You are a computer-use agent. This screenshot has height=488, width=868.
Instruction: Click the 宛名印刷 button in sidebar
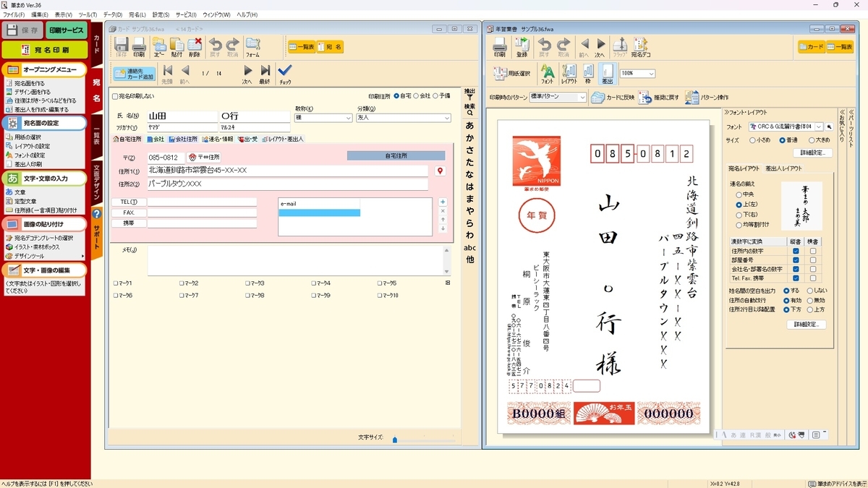pyautogui.click(x=45, y=50)
